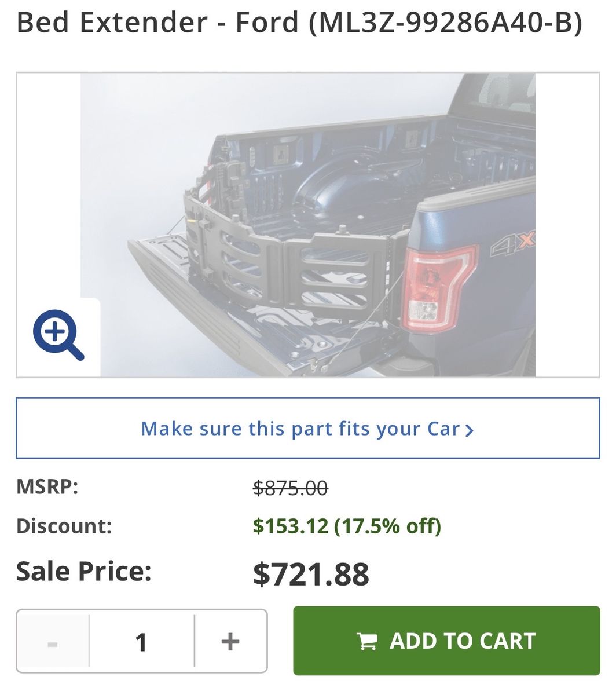
Task: Select the quantity input field showing 1
Action: coord(142,641)
